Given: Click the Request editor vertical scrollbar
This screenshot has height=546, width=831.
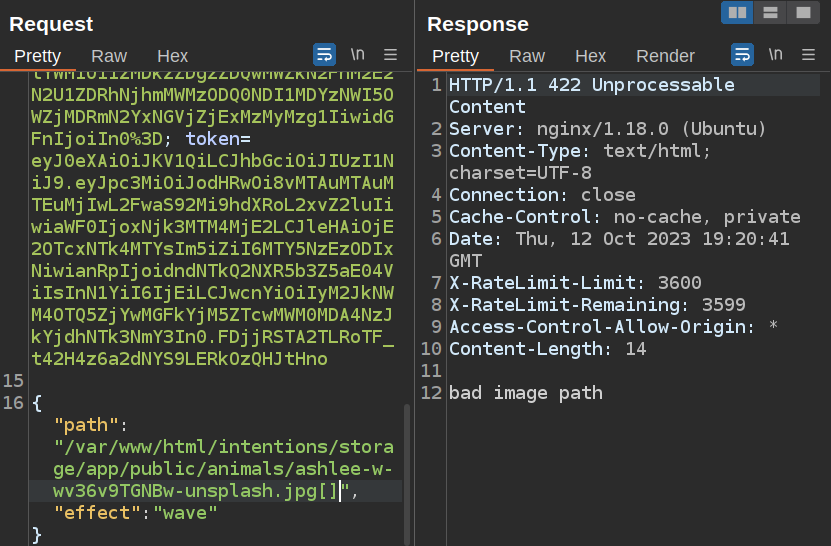Looking at the screenshot, I should pyautogui.click(x=406, y=470).
